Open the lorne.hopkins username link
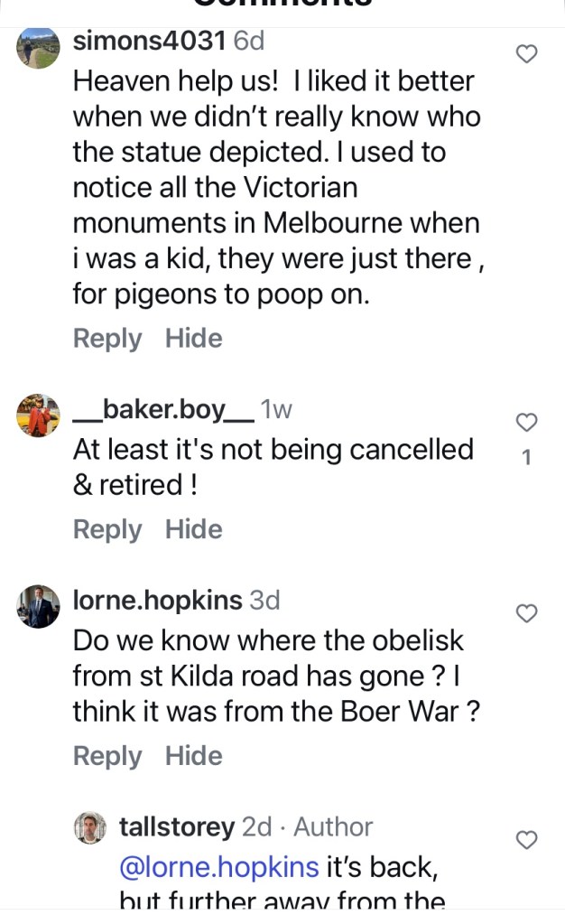This screenshot has width=565, height=924. click(x=157, y=600)
